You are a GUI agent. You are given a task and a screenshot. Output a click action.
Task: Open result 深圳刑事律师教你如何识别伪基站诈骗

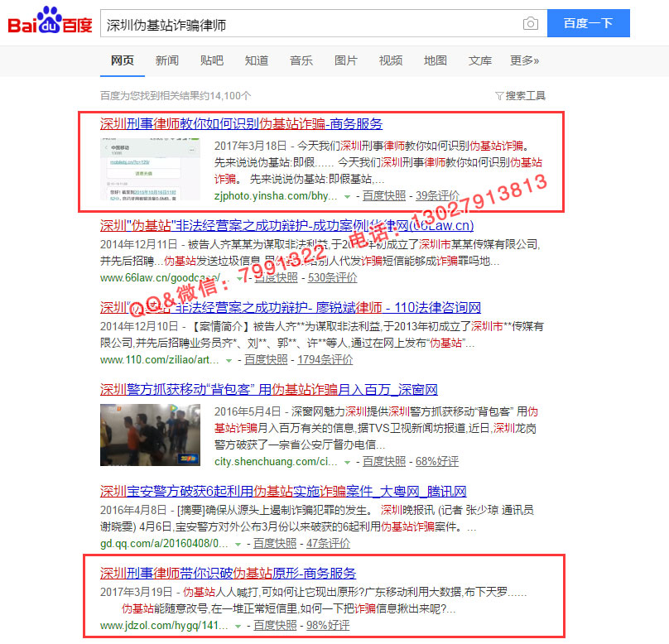(241, 123)
